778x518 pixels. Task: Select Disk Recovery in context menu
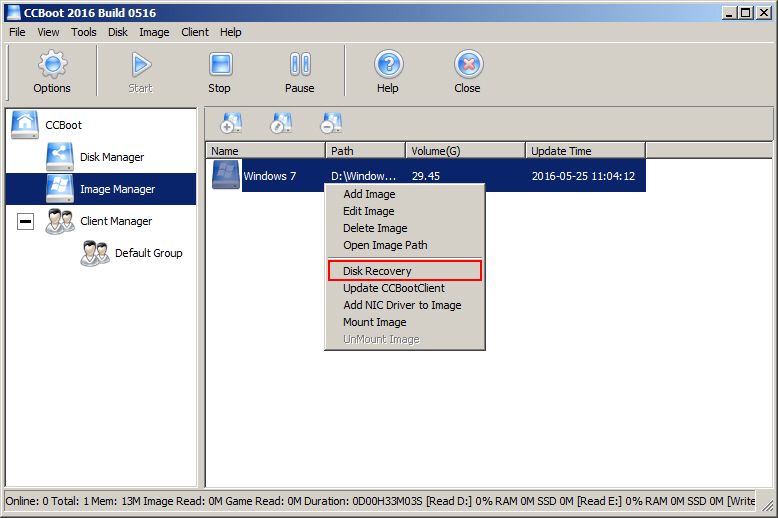[404, 271]
